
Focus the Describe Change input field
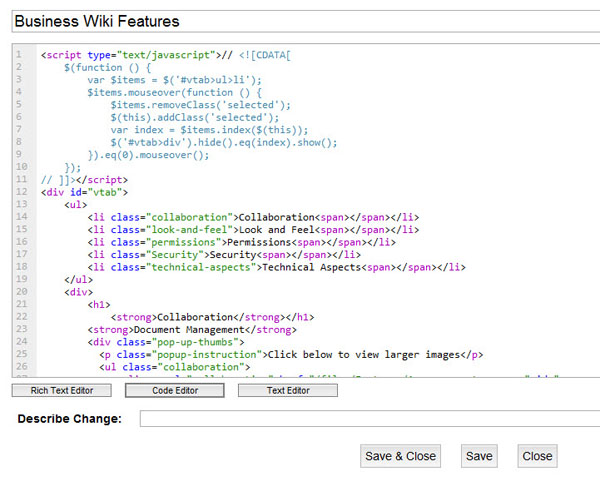point(368,418)
